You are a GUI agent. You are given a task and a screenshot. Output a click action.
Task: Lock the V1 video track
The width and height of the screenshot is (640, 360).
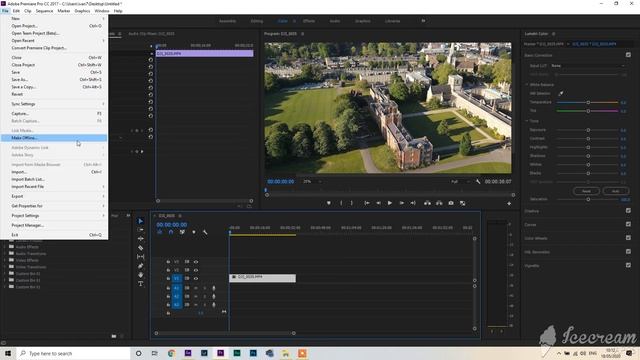coord(168,278)
